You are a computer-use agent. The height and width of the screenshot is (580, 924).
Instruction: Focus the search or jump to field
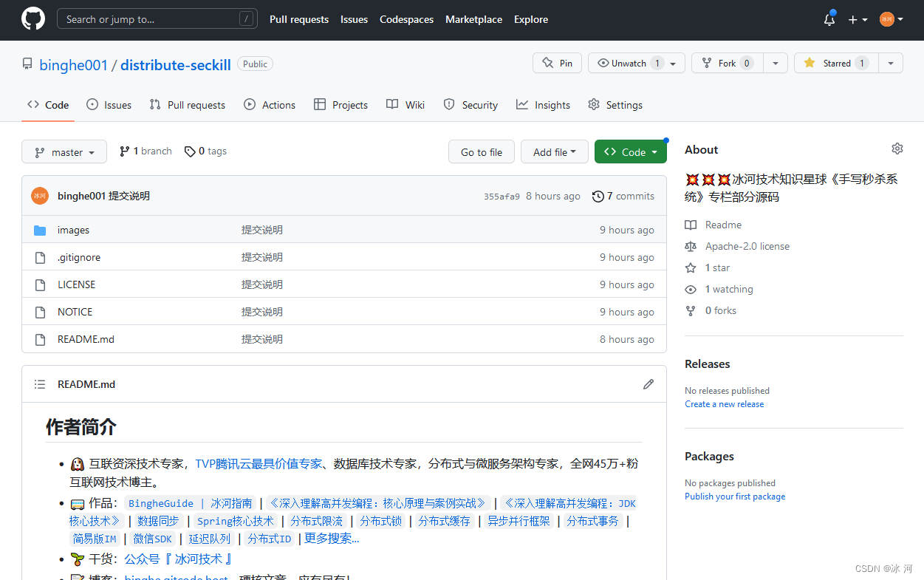point(157,18)
